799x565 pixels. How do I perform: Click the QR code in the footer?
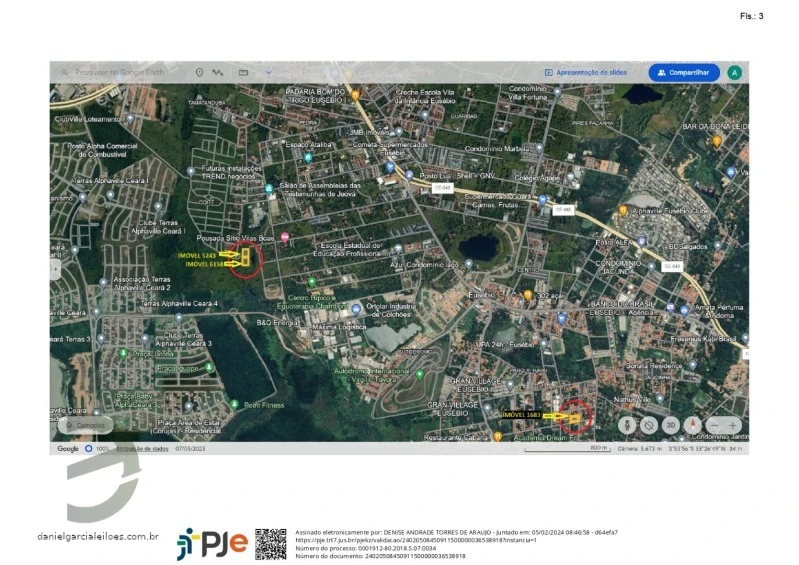[271, 544]
